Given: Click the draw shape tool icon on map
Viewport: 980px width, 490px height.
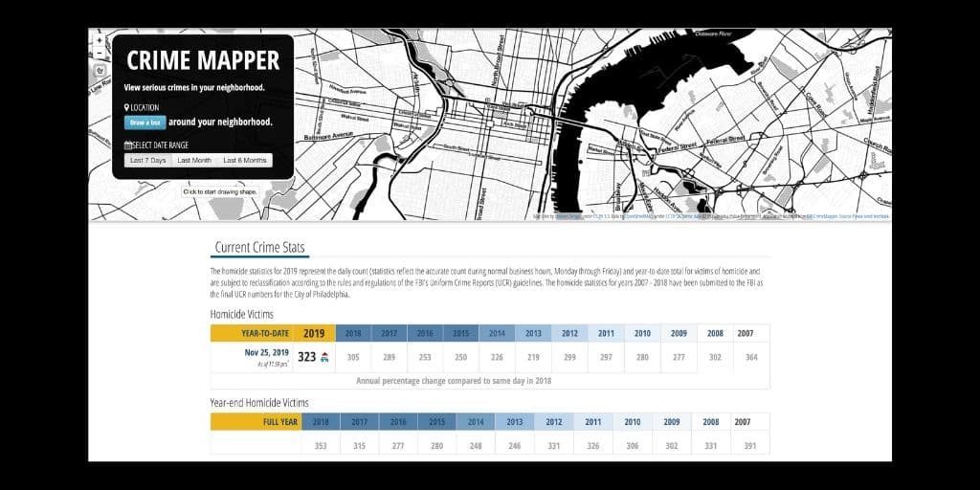Looking at the screenshot, I should [100, 71].
